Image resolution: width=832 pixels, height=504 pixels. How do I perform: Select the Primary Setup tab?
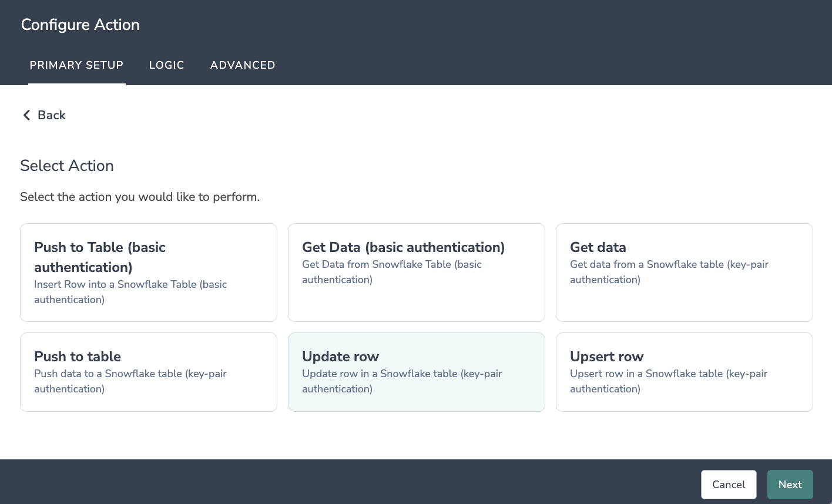tap(76, 65)
